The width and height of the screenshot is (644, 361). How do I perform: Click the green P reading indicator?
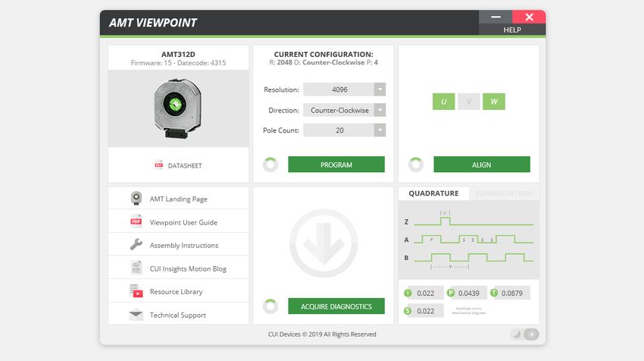click(451, 294)
